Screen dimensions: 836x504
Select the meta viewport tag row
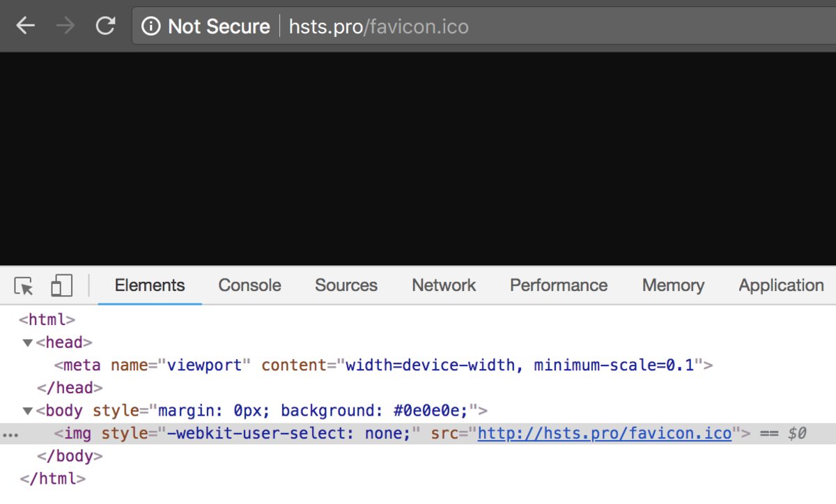pos(384,365)
